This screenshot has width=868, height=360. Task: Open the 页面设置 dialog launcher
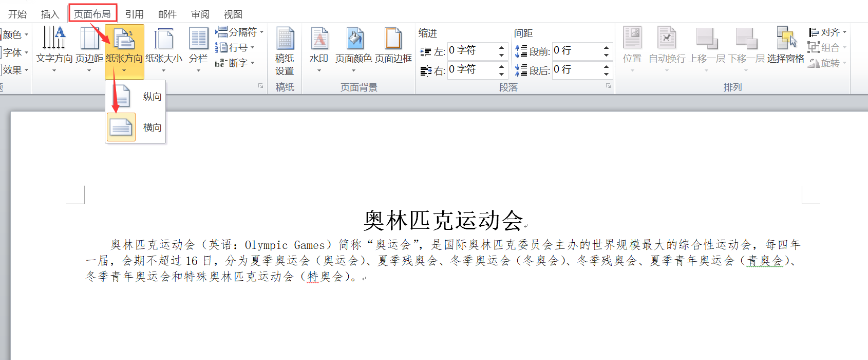(x=260, y=86)
